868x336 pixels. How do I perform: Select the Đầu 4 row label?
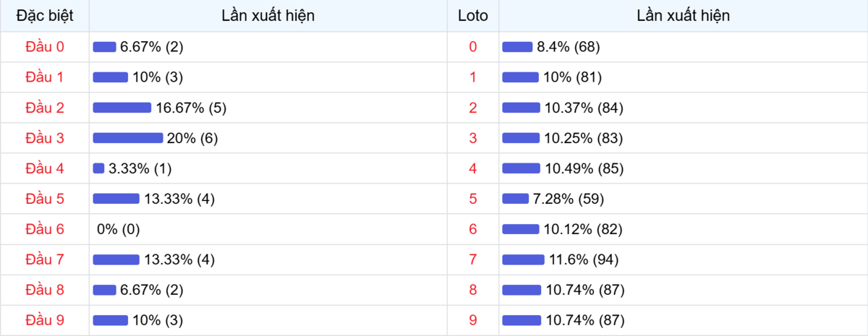click(x=45, y=168)
